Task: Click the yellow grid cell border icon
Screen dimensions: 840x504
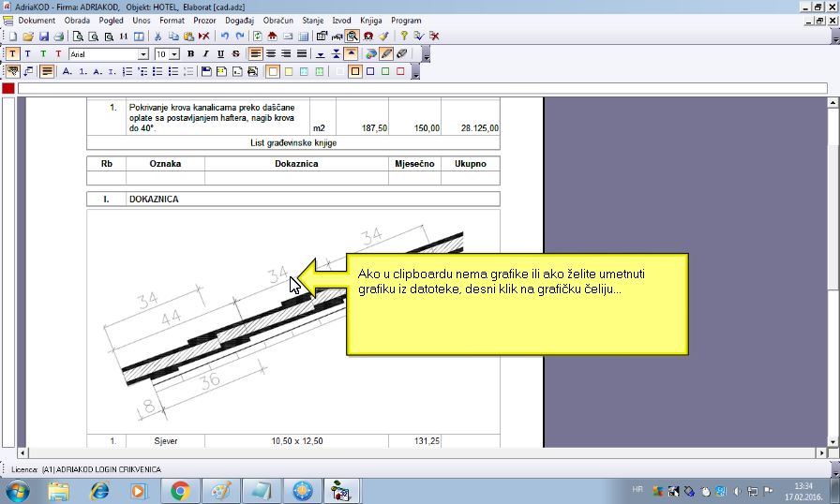Action: (289, 72)
